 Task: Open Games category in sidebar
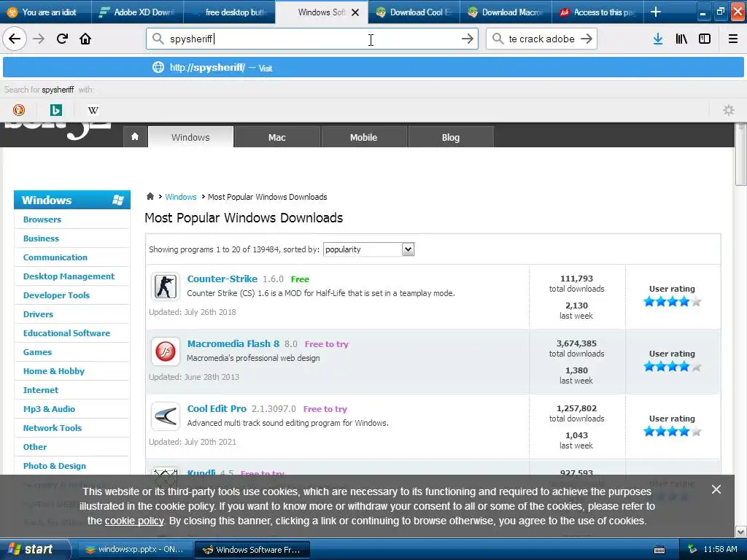coord(37,352)
